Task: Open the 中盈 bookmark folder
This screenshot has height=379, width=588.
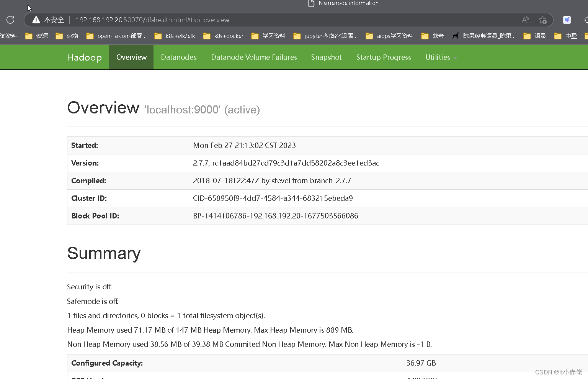Action: (565, 36)
